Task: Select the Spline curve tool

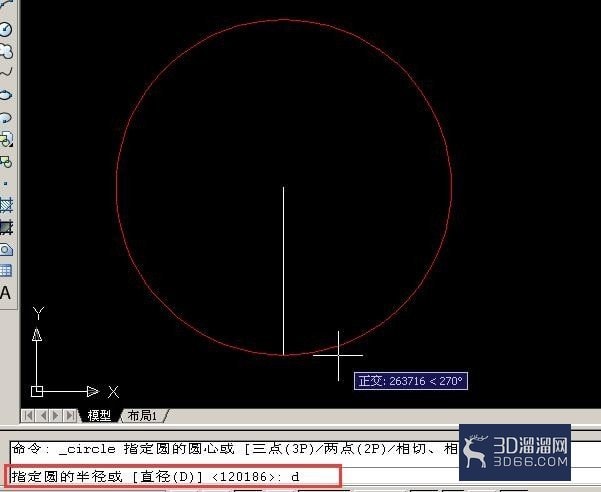Action: (6, 72)
